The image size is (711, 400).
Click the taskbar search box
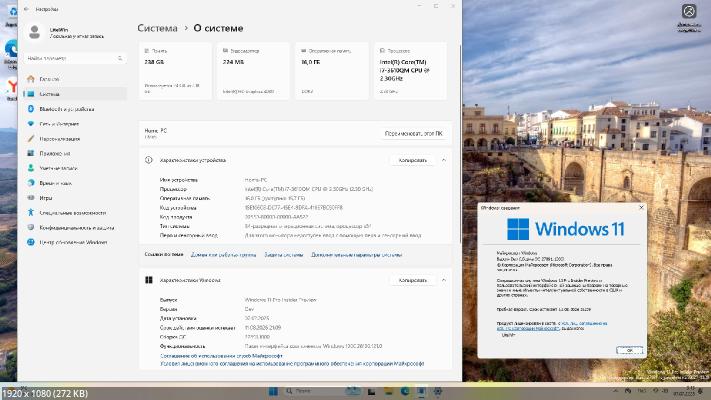(x=321, y=391)
